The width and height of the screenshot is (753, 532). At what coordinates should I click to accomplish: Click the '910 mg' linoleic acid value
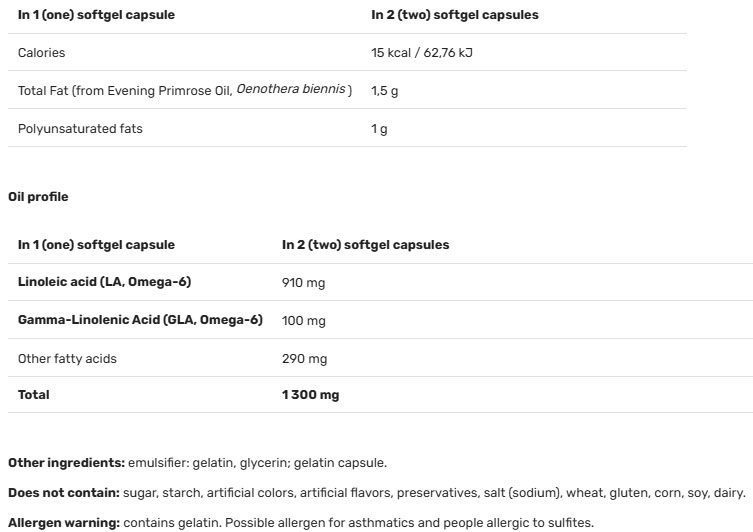tap(303, 283)
